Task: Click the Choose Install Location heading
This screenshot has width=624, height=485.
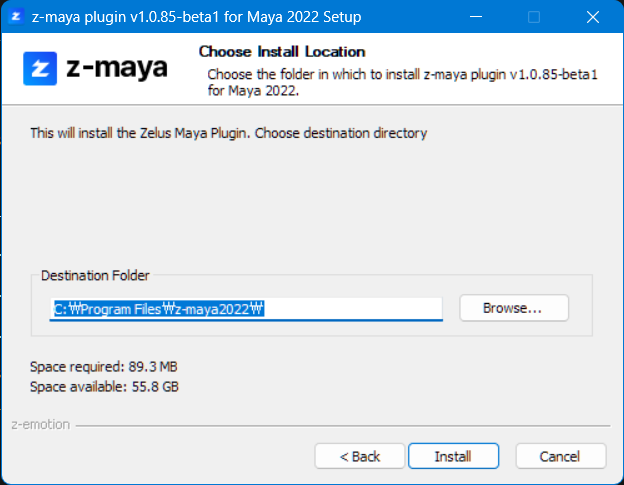Action: 281,51
